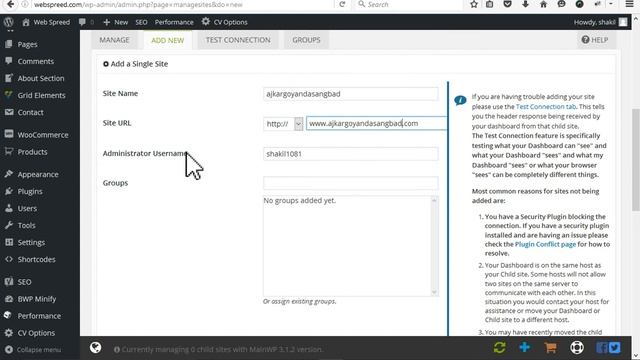Click the WordPress logo in admin bar
The width and height of the screenshot is (640, 360).
click(x=9, y=22)
